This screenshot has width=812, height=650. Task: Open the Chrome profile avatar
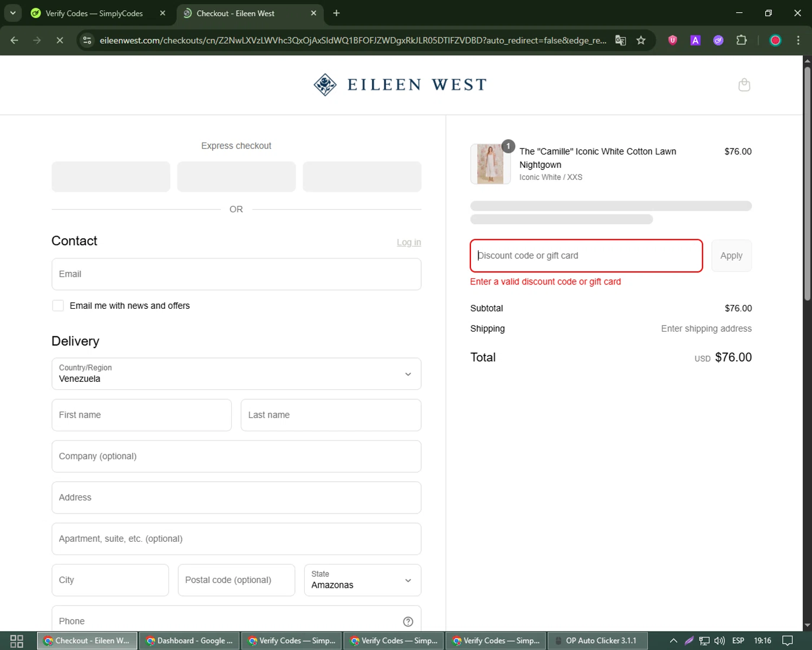click(x=775, y=40)
